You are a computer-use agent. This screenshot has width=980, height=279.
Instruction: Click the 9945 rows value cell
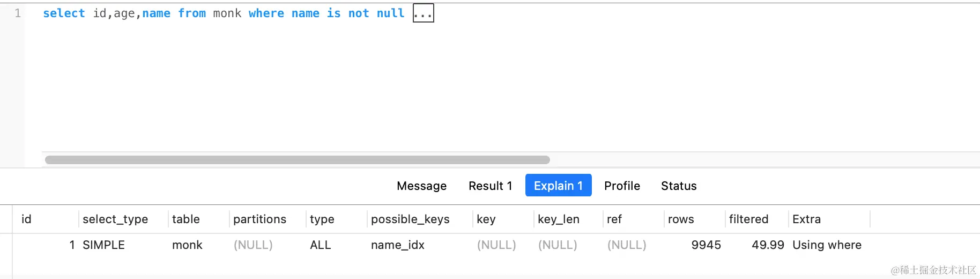(706, 245)
